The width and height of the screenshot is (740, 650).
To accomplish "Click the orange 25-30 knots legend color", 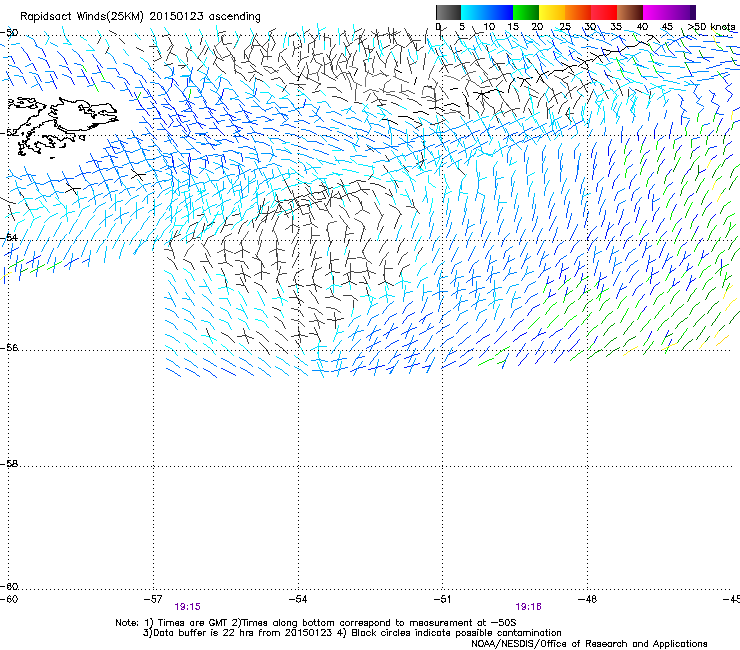I will tap(578, 12).
